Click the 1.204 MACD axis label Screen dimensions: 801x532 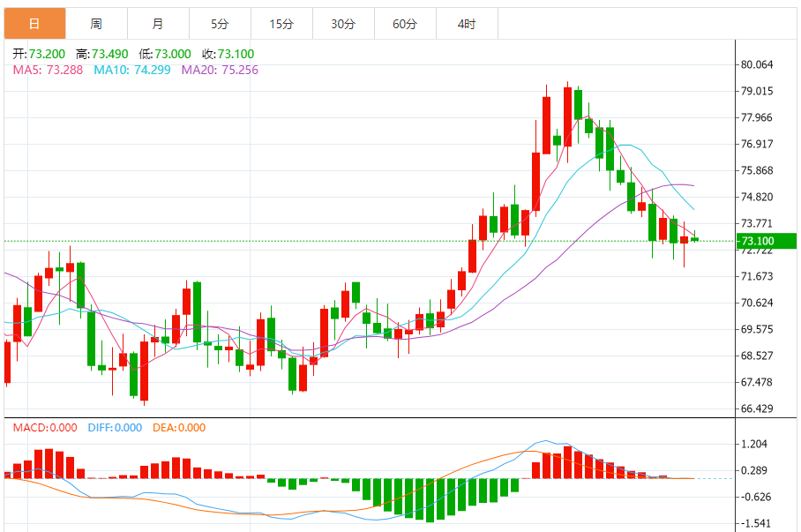pyautogui.click(x=754, y=444)
